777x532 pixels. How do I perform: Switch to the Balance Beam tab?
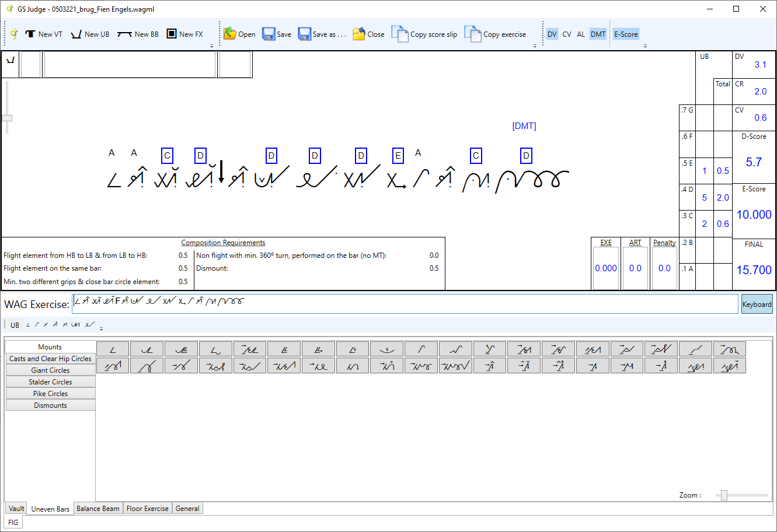(98, 508)
